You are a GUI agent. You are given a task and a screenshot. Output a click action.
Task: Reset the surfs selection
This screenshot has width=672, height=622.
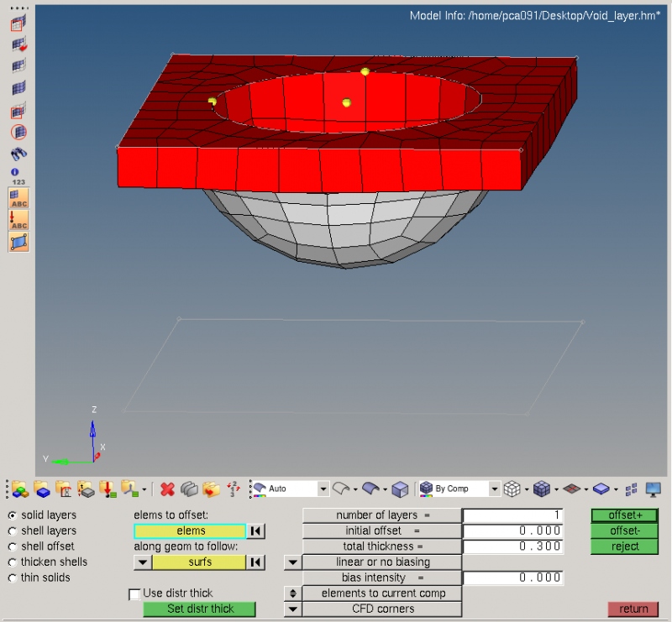pyautogui.click(x=256, y=562)
